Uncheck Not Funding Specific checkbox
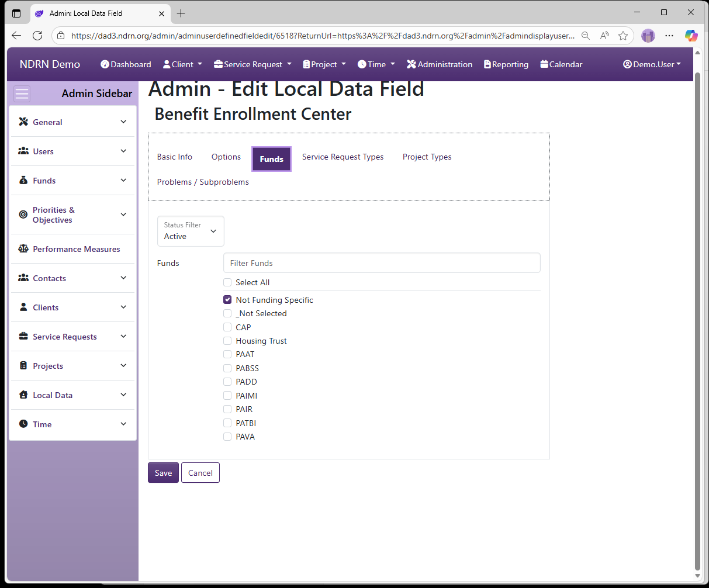709x588 pixels. [227, 300]
